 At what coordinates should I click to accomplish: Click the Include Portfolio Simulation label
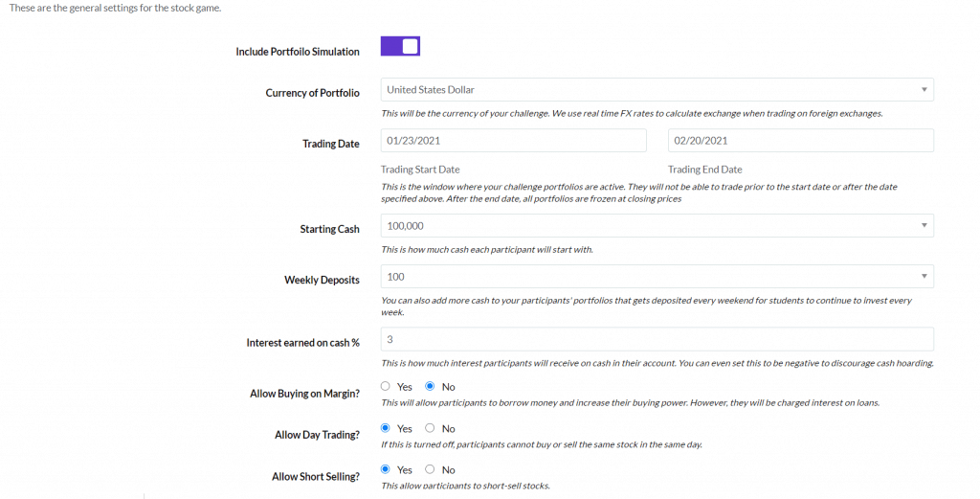[298, 52]
